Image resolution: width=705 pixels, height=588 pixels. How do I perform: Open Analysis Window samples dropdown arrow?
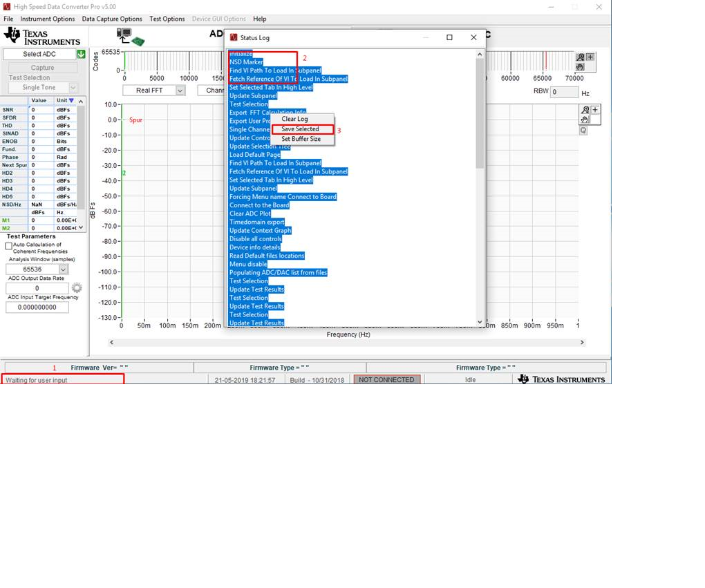(x=64, y=269)
